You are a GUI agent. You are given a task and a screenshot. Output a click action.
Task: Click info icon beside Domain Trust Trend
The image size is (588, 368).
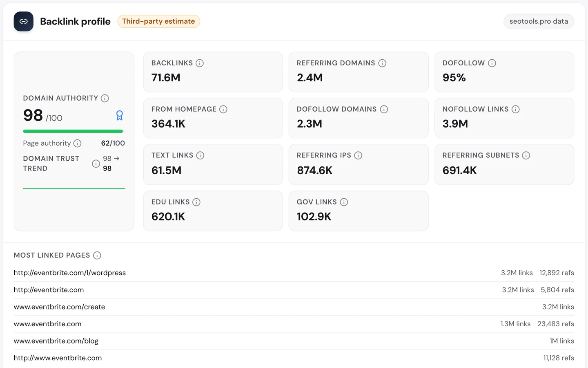pos(96,164)
